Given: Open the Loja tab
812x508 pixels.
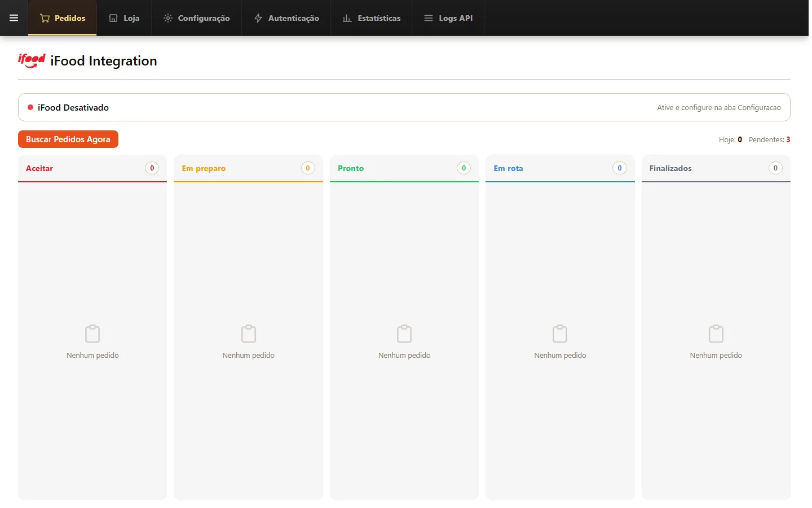Looking at the screenshot, I should pos(124,18).
